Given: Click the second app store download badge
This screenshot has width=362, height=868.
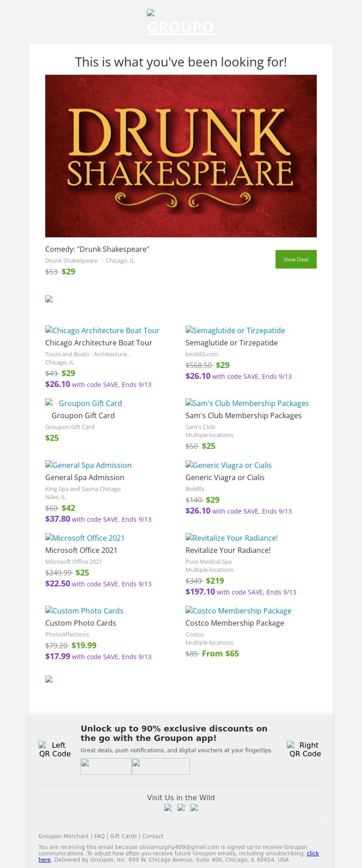Looking at the screenshot, I should tap(161, 766).
